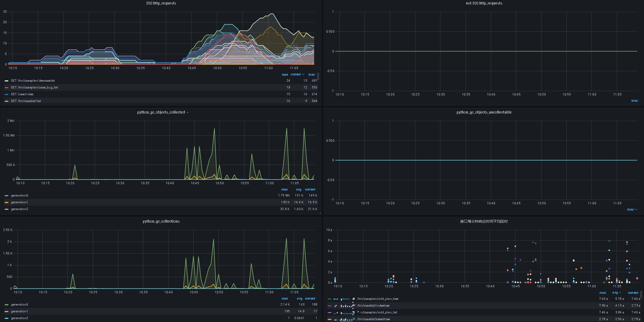This screenshot has height=322, width=644.
Task: Toggle /tm/caseplan/add_plan_list series visibility
Action: click(x=379, y=312)
